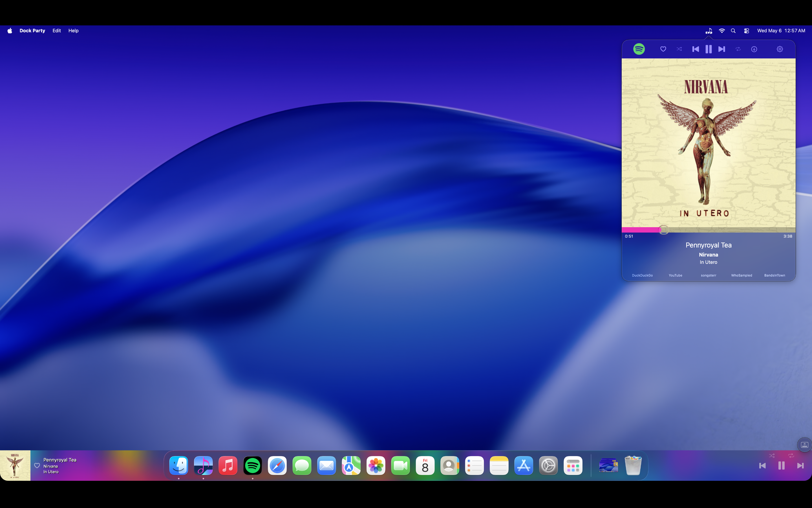This screenshot has width=812, height=508.
Task: Like the song with the popup heart icon
Action: click(x=663, y=49)
